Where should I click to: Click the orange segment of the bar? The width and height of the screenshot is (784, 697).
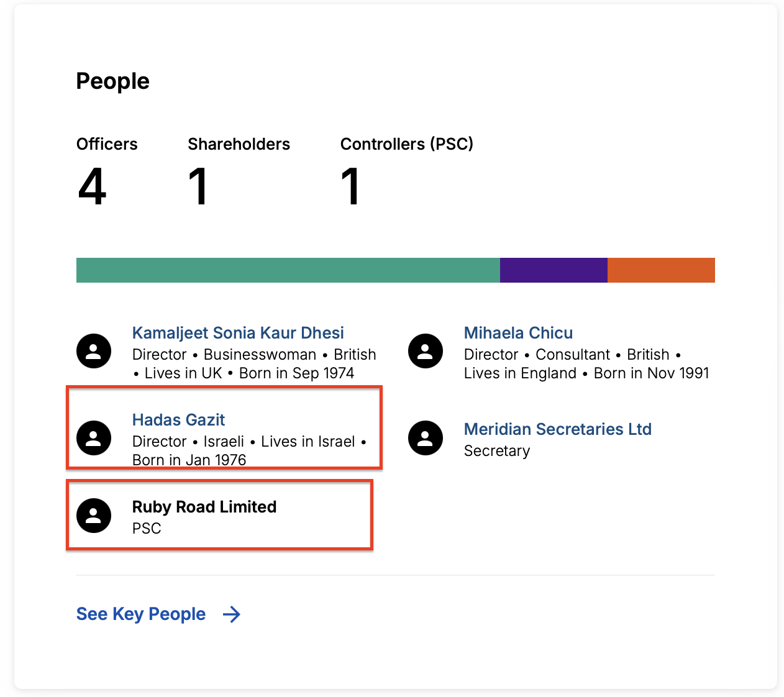[x=661, y=270]
